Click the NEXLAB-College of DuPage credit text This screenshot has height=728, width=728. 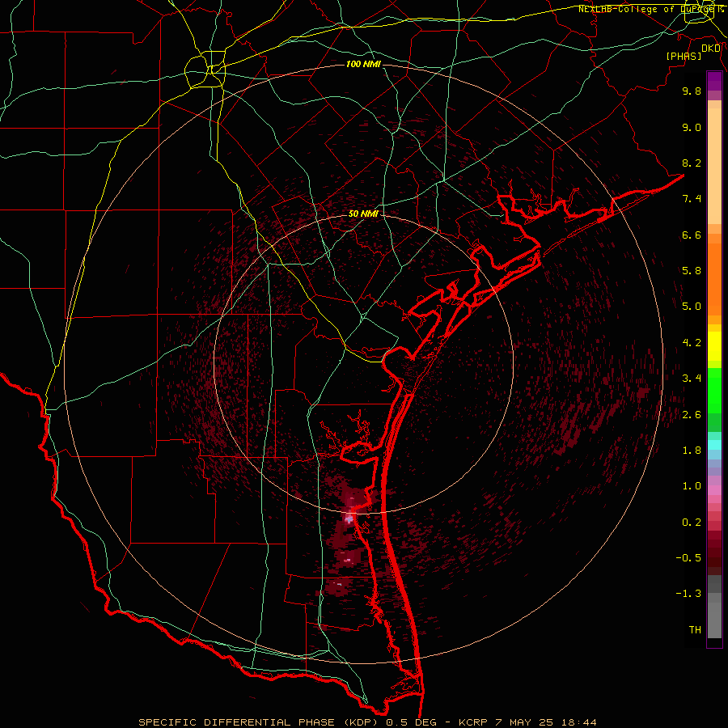pyautogui.click(x=651, y=9)
